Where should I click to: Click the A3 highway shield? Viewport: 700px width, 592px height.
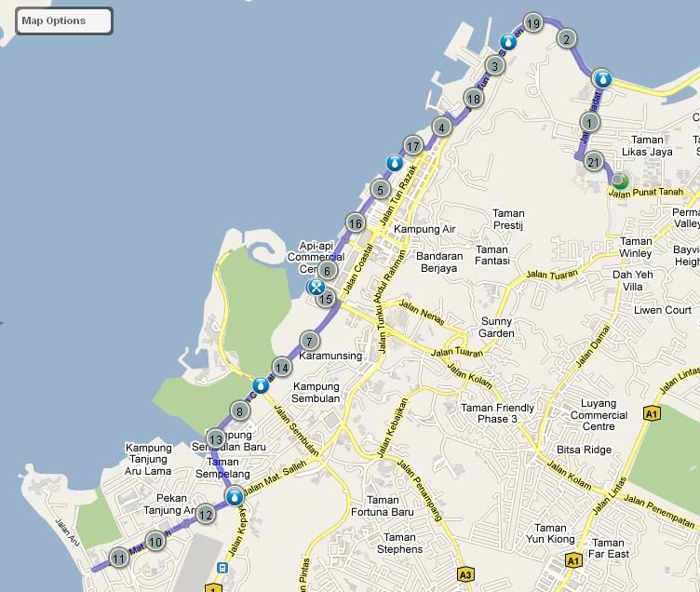click(x=465, y=574)
